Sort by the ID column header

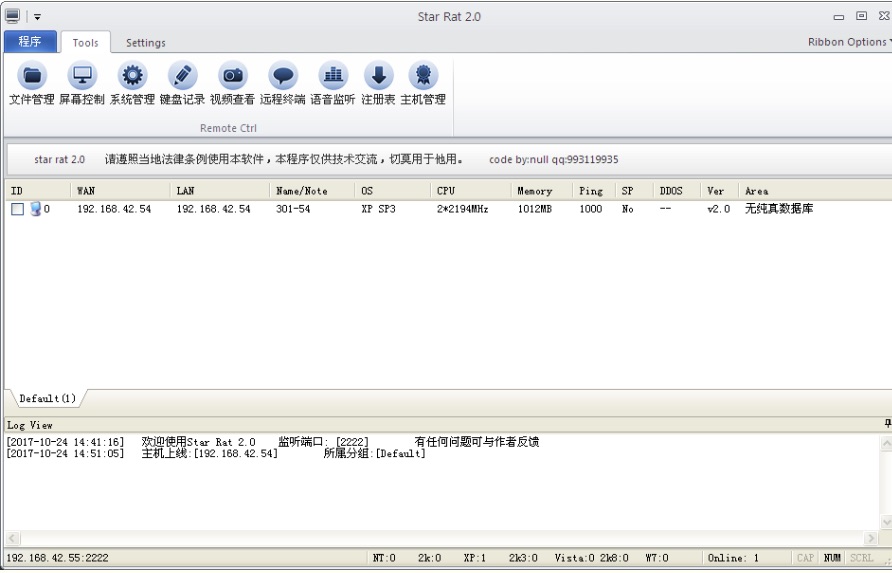(38, 191)
